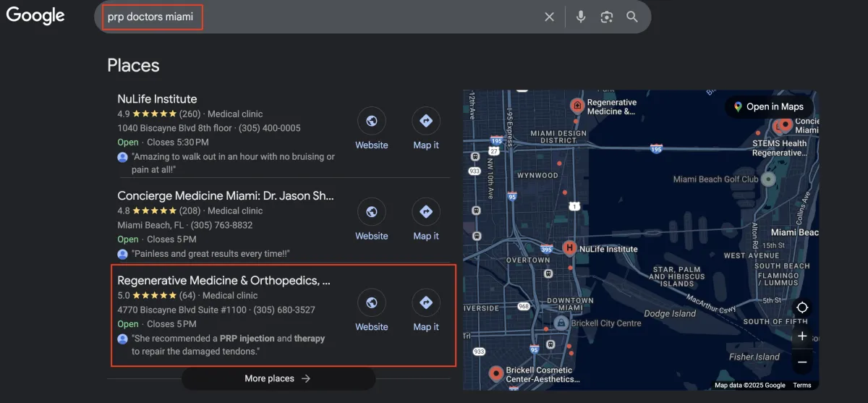
Task: Open the Regenerative Medicine & Orthopedics listing title
Action: tap(224, 281)
